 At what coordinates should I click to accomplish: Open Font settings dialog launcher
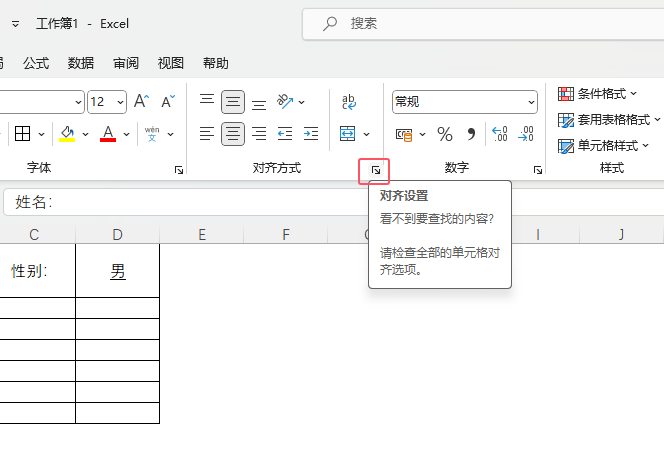click(179, 170)
